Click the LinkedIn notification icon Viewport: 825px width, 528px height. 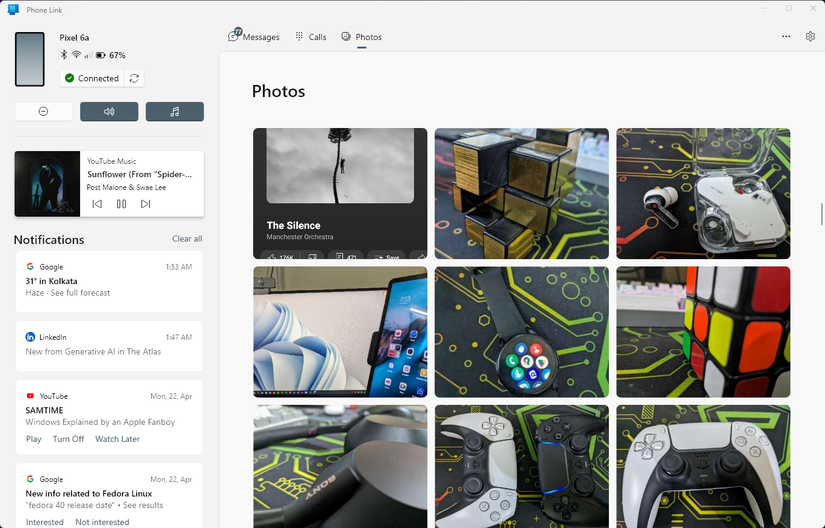30,337
